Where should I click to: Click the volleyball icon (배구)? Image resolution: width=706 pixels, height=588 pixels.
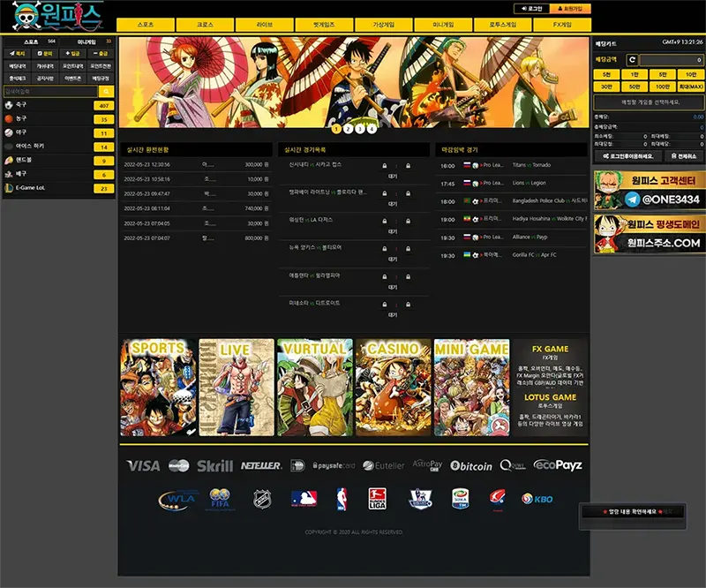(9, 174)
